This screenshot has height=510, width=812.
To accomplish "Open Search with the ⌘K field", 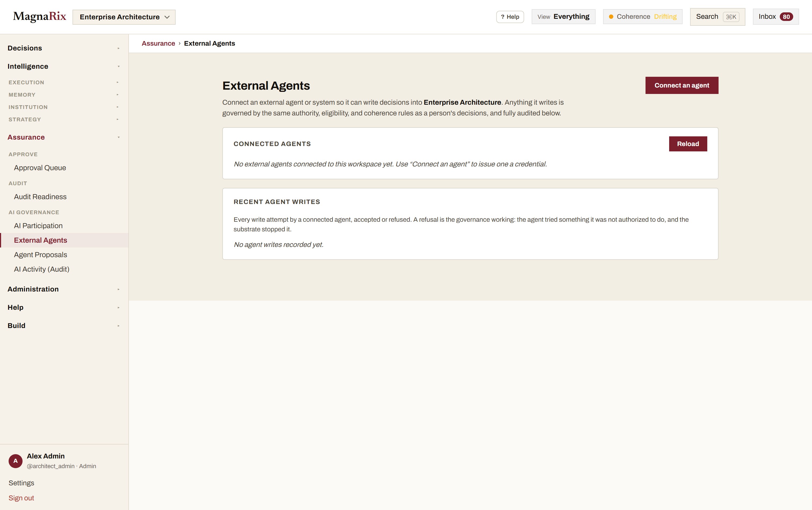I will [x=717, y=17].
